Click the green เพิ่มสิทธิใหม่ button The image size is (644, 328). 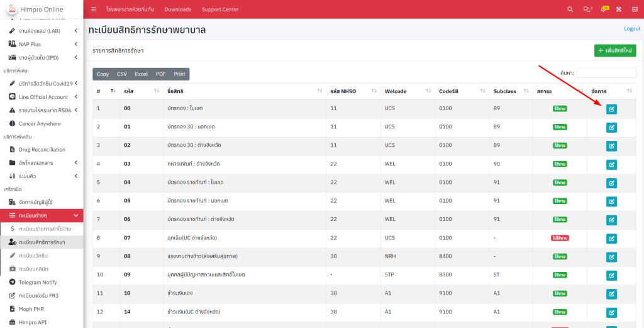(615, 50)
